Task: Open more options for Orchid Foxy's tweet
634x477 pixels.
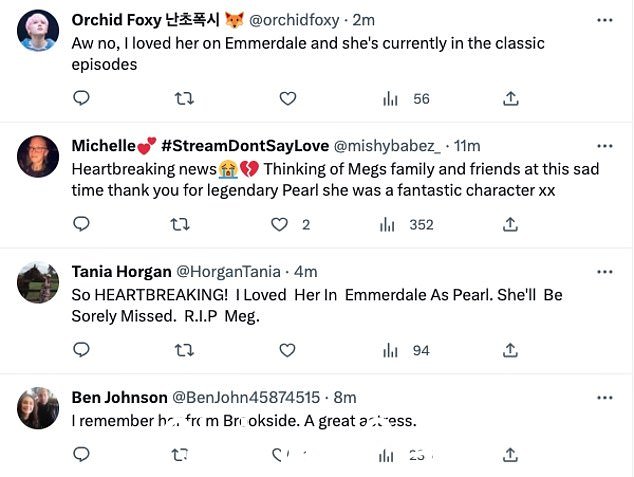Action: pos(605,20)
